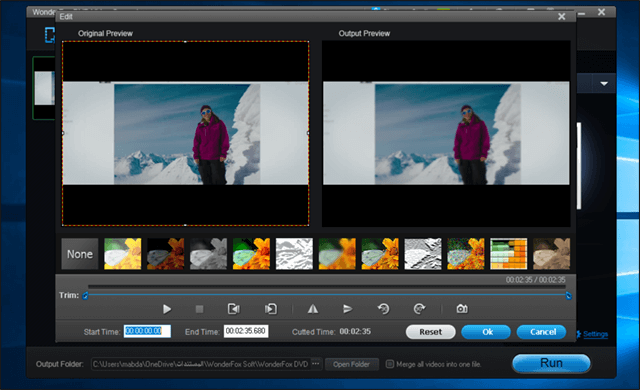Apply the dark low-brightness effect thumbnail
This screenshot has height=390, width=640.
pyautogui.click(x=165, y=254)
